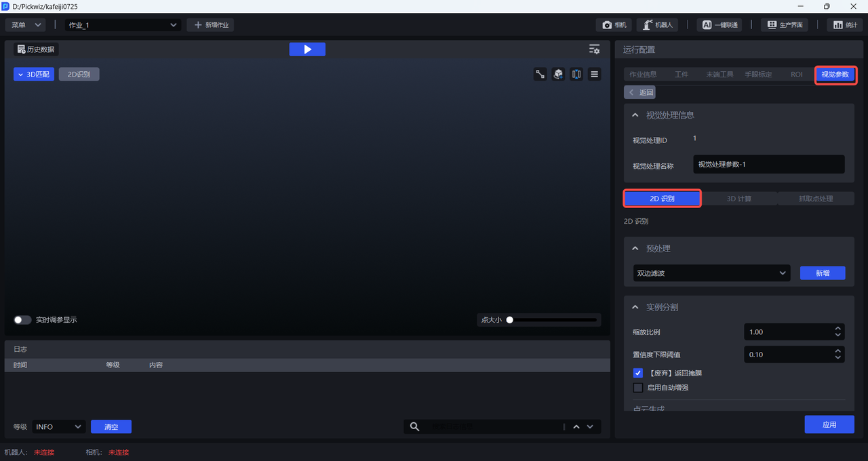Click the 应用 apply button
The height and width of the screenshot is (461, 868).
[x=829, y=424]
